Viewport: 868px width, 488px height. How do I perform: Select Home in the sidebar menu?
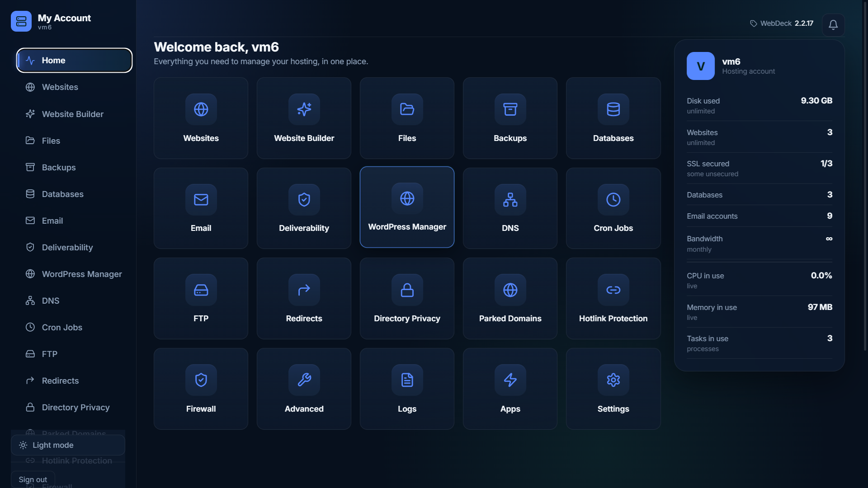coord(75,60)
